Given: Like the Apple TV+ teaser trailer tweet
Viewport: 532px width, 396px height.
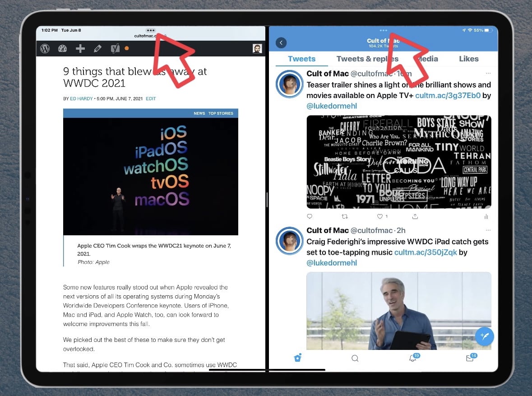Looking at the screenshot, I should click(380, 217).
